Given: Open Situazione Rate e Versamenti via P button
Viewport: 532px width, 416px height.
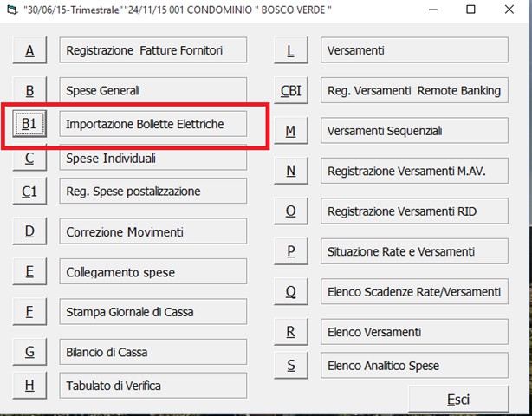Looking at the screenshot, I should (291, 251).
